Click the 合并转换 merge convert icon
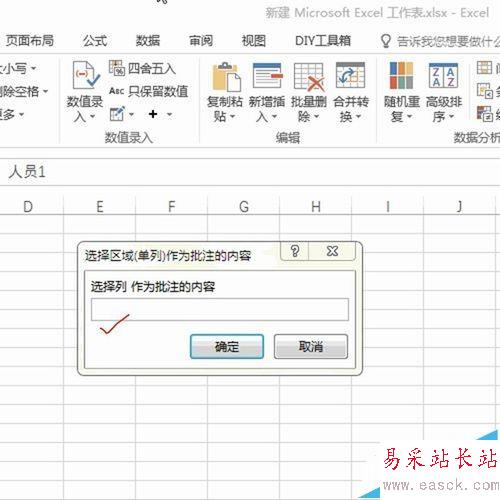This screenshot has height=500, width=500. pyautogui.click(x=350, y=76)
